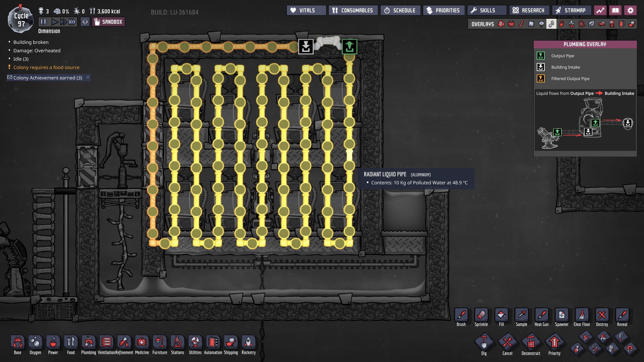Enable the Temperature overlay thermometer icon

521,24
